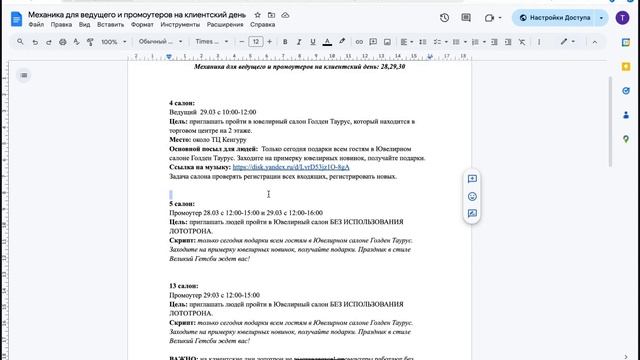Open the account avatar T
This screenshot has height=360, width=640.
tap(622, 18)
